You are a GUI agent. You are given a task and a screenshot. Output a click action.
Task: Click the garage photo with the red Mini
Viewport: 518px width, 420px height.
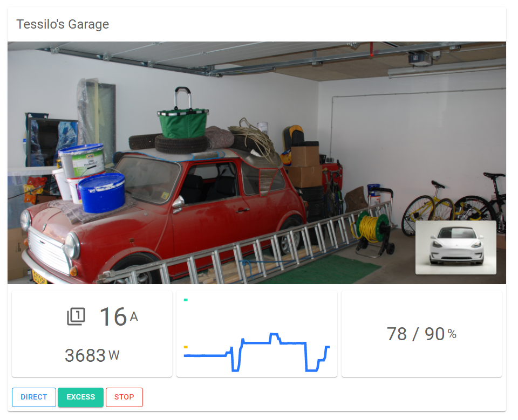tap(257, 162)
